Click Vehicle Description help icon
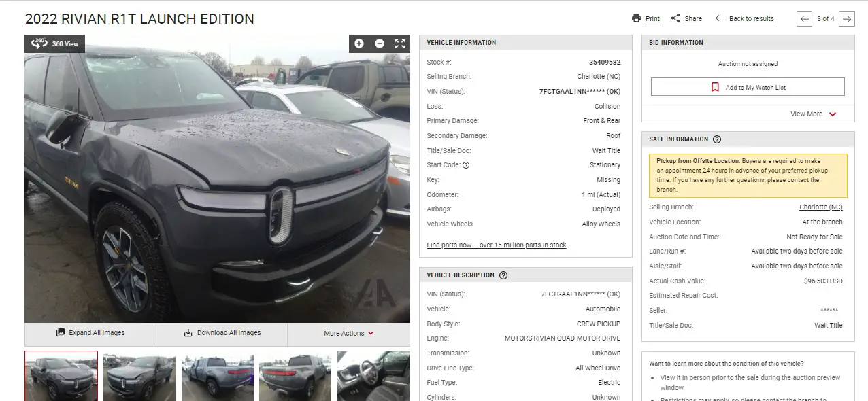This screenshot has width=868, height=401. coord(503,275)
